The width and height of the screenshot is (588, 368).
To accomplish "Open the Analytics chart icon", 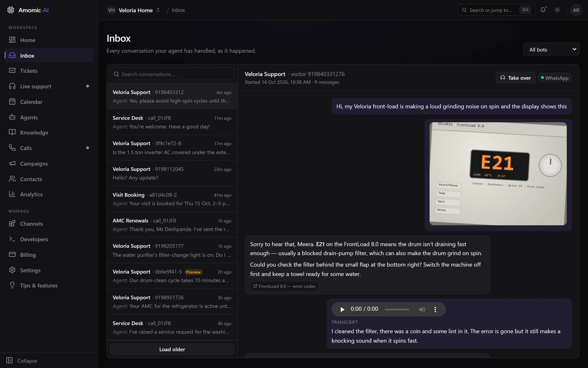I will [x=12, y=194].
